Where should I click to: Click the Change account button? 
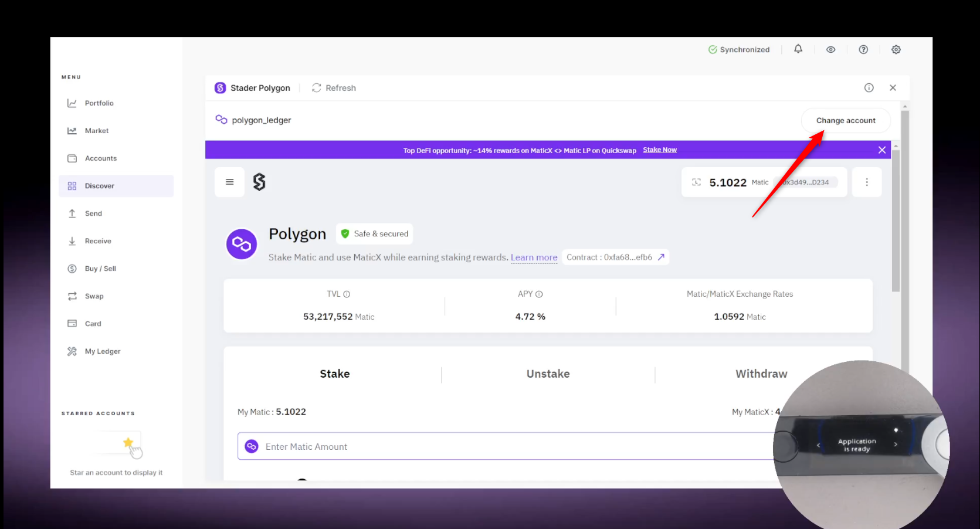(846, 120)
